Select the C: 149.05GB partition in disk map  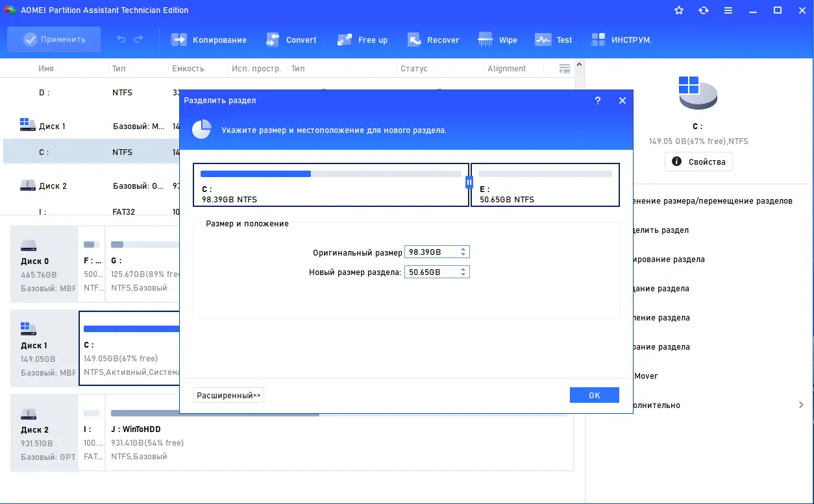click(x=129, y=348)
